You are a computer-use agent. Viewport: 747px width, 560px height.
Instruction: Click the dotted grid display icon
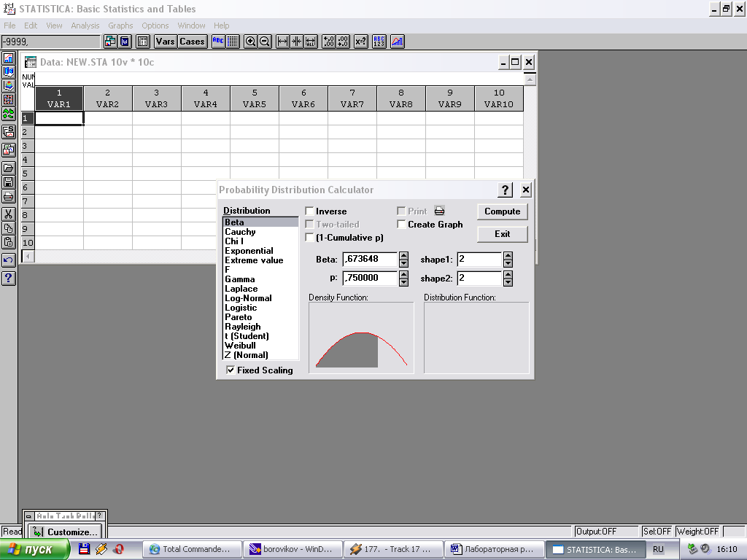(233, 42)
